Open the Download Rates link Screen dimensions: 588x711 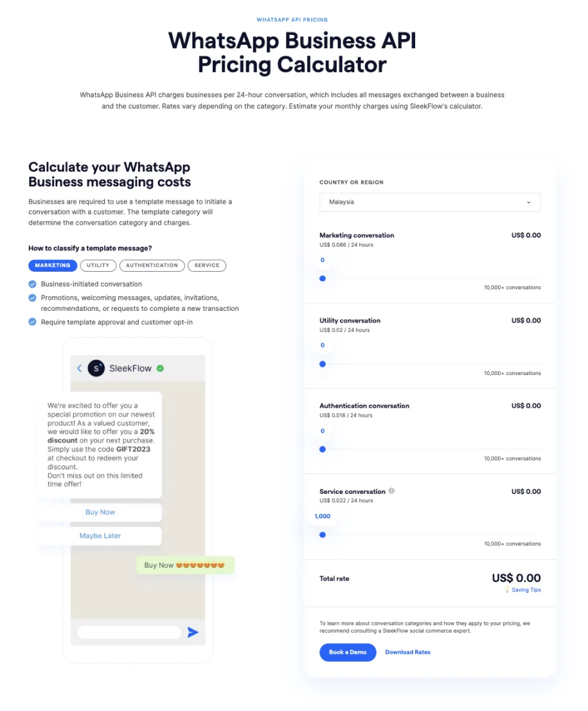407,652
